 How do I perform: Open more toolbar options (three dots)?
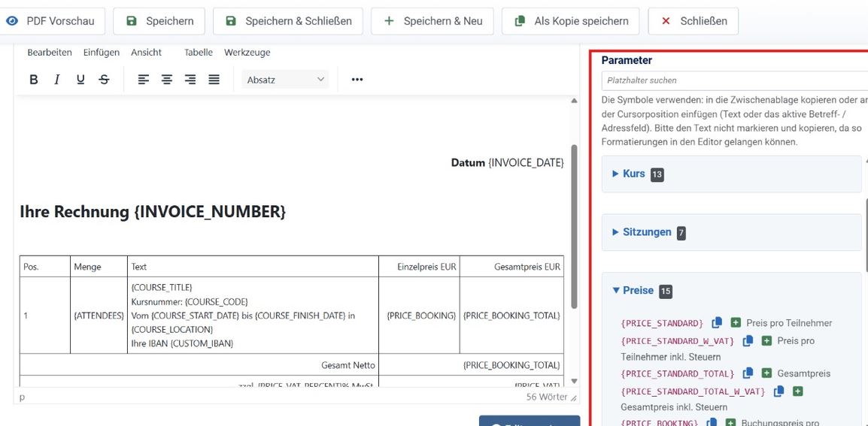(357, 80)
